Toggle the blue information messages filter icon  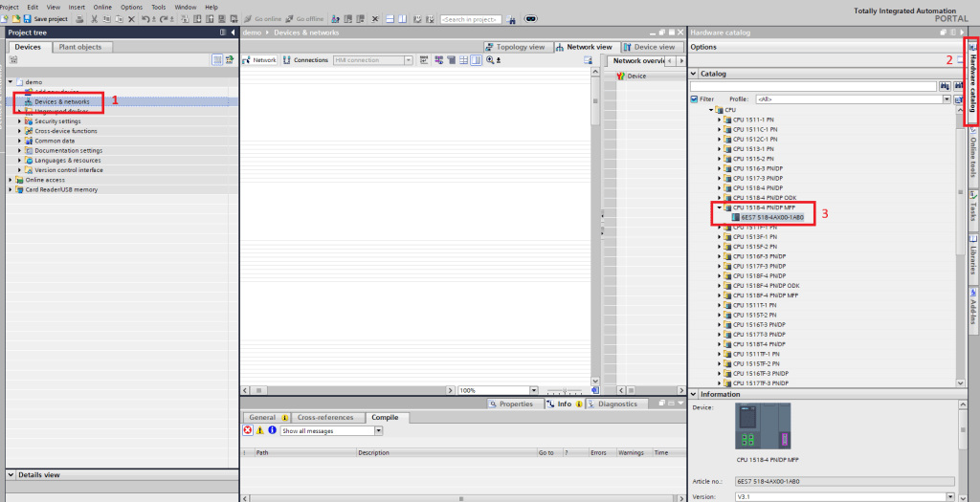point(272,430)
